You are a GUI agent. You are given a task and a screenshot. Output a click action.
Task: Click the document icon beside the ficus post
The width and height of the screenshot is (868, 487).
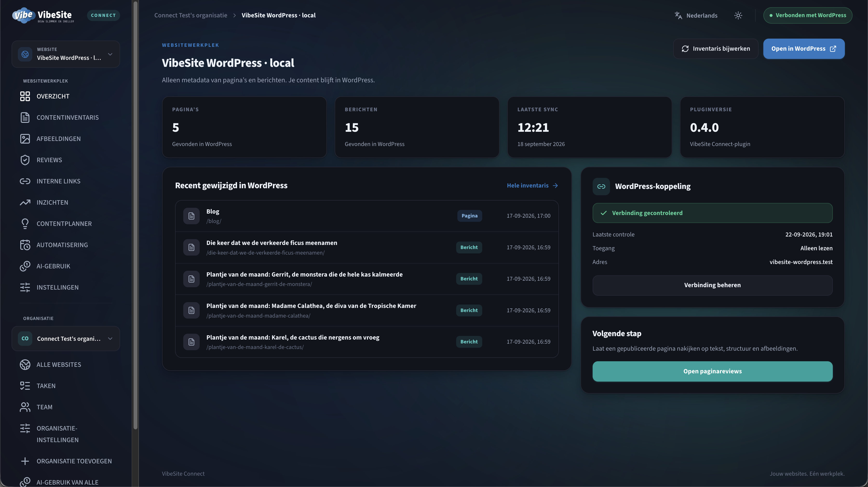coord(191,248)
